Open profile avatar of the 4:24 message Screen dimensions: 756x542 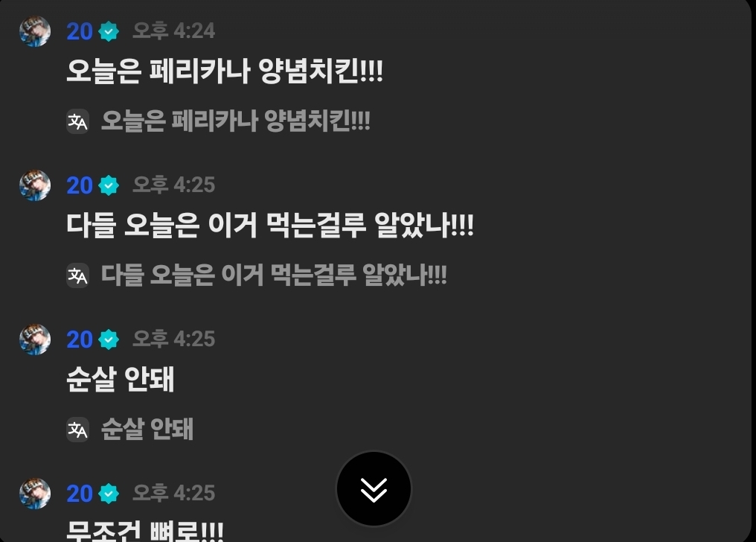click(35, 31)
